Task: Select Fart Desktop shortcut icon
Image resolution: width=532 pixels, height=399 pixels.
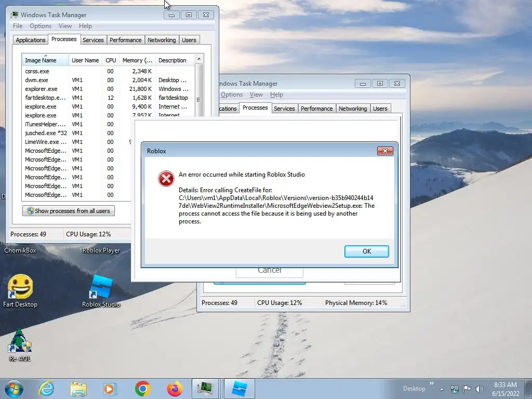Action: click(x=20, y=291)
